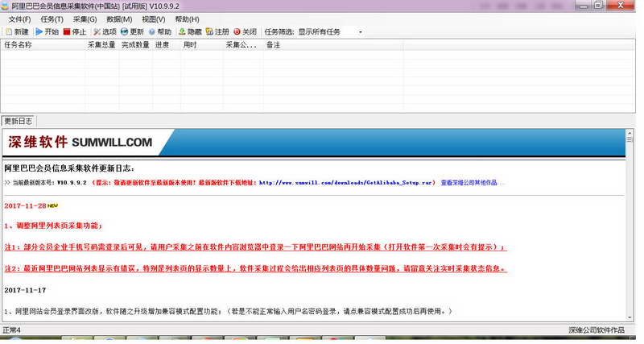Click the 新建 (New) toolbar icon
644x344 pixels.
17,31
